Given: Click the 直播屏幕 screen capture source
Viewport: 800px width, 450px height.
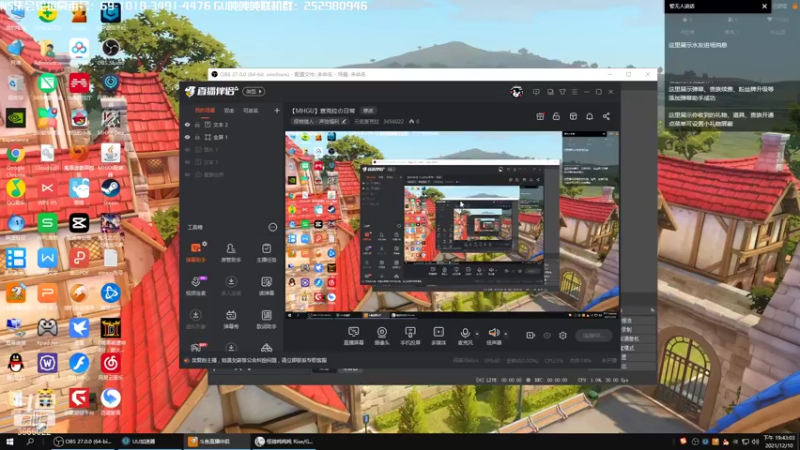Looking at the screenshot, I should (x=353, y=336).
